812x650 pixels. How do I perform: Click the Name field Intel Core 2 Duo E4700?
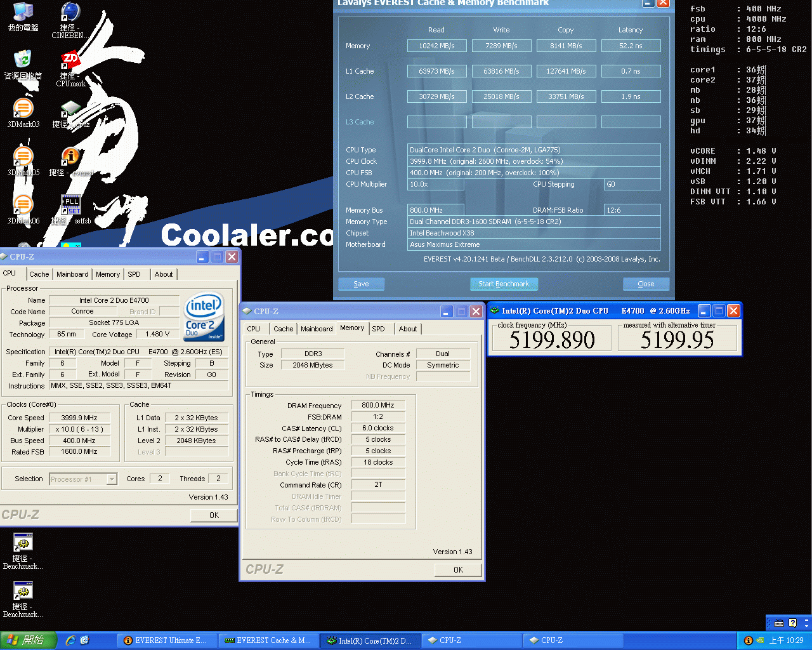click(x=114, y=300)
